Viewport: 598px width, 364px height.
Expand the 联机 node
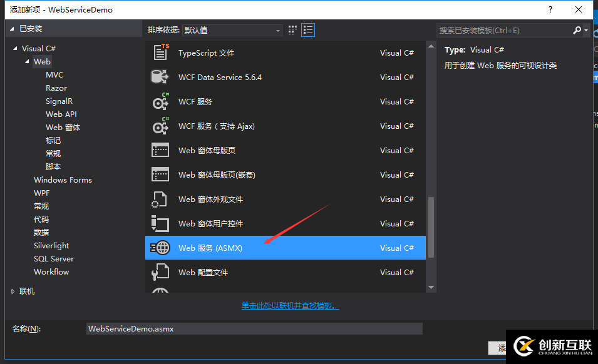tap(11, 291)
